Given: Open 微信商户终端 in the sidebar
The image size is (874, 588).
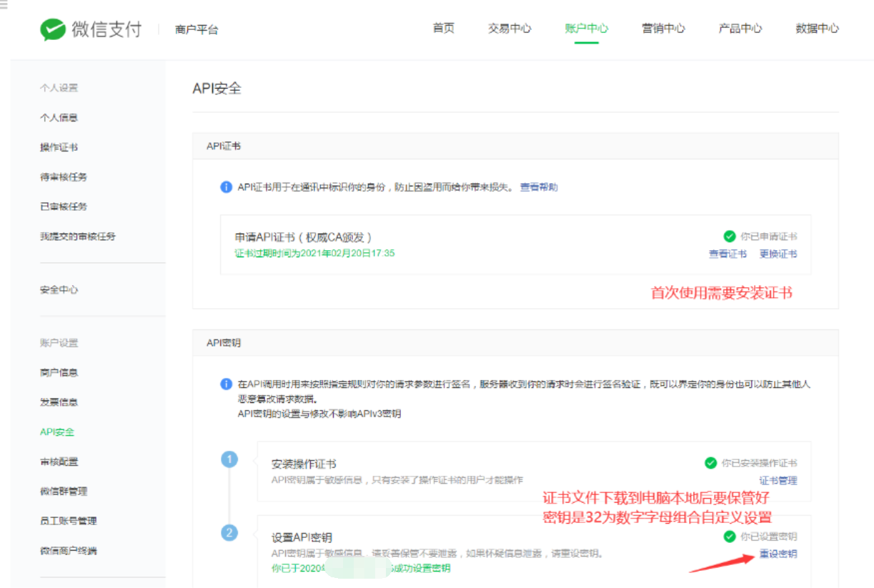Looking at the screenshot, I should (x=69, y=551).
